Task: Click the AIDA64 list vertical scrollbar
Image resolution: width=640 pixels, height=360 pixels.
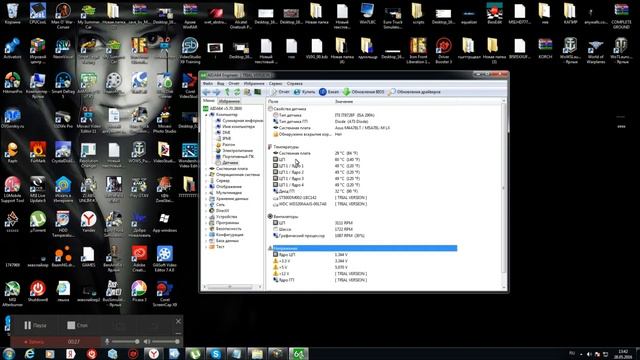Action: click(x=504, y=188)
